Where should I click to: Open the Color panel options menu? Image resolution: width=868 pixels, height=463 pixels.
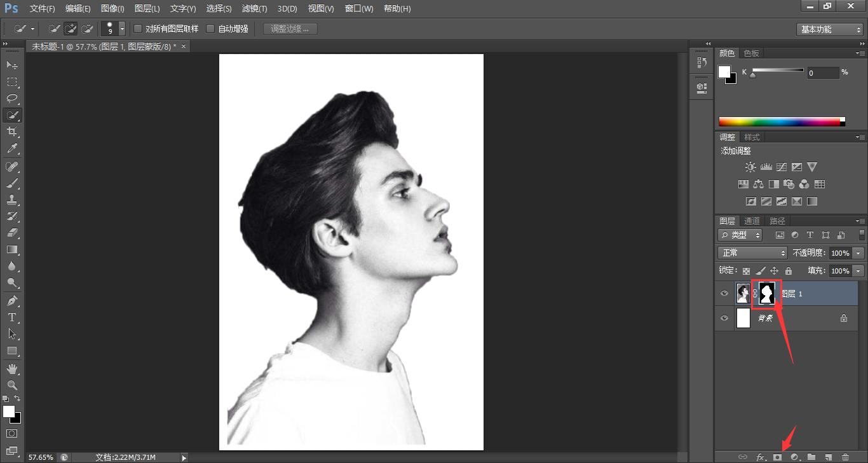click(x=860, y=53)
